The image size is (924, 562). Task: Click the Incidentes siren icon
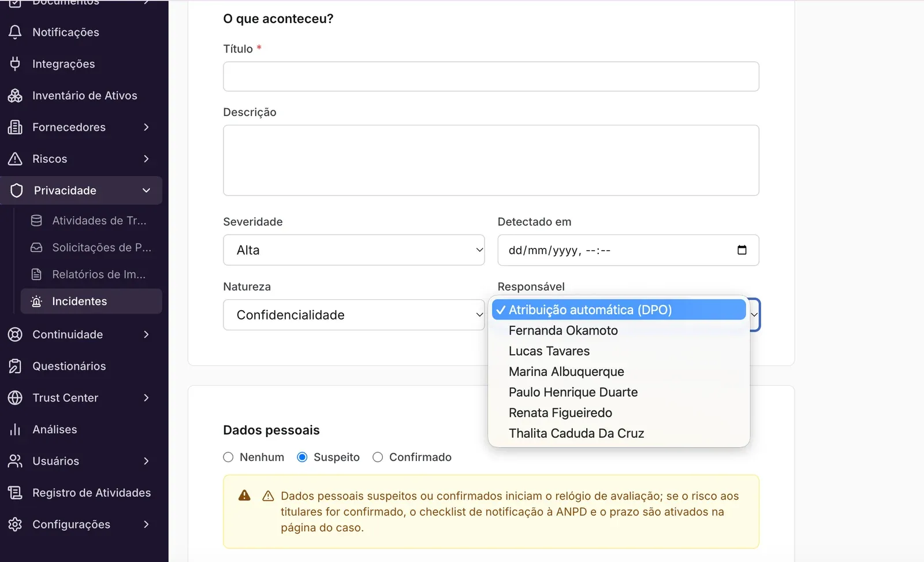coord(36,301)
